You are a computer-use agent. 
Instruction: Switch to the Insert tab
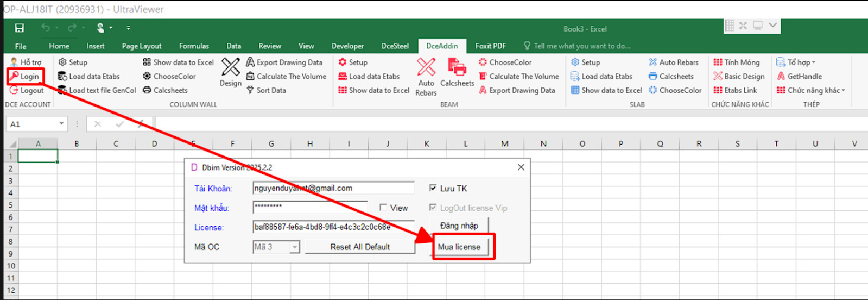pyautogui.click(x=96, y=46)
